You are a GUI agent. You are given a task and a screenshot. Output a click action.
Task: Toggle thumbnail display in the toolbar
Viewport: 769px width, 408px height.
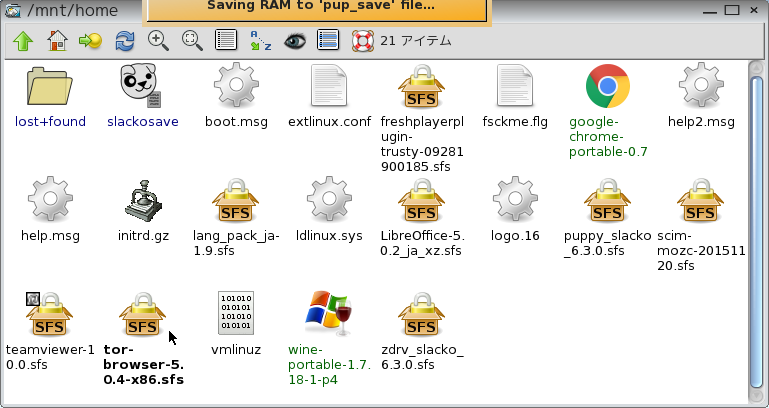(x=328, y=41)
